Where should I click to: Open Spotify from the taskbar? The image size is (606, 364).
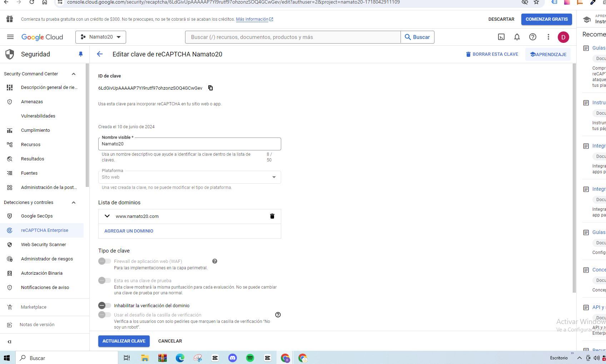pos(250,358)
